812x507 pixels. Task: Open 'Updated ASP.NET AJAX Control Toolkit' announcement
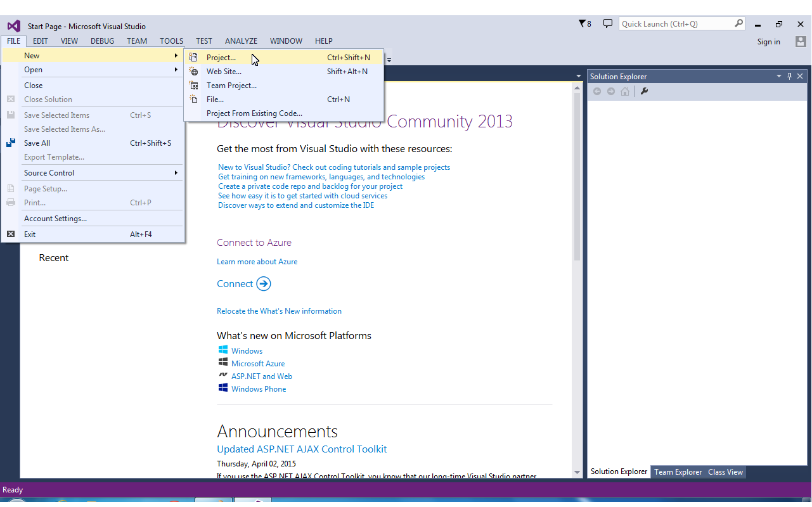pos(302,449)
